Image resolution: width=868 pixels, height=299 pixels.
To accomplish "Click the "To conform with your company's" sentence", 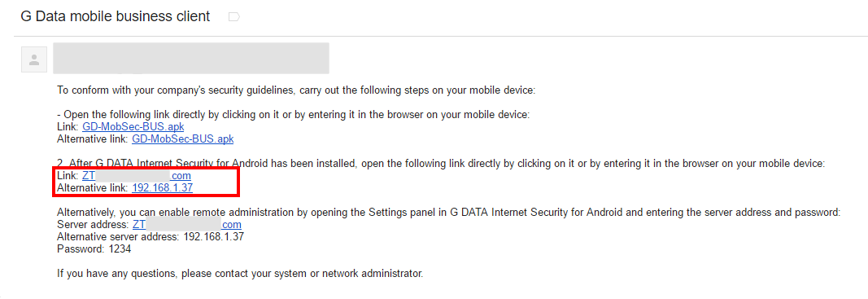I will click(x=296, y=90).
